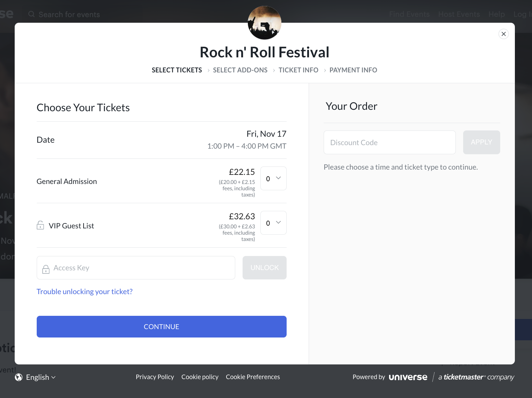The image size is (532, 398).
Task: Open the PAYMENT INFO step
Action: tap(353, 70)
